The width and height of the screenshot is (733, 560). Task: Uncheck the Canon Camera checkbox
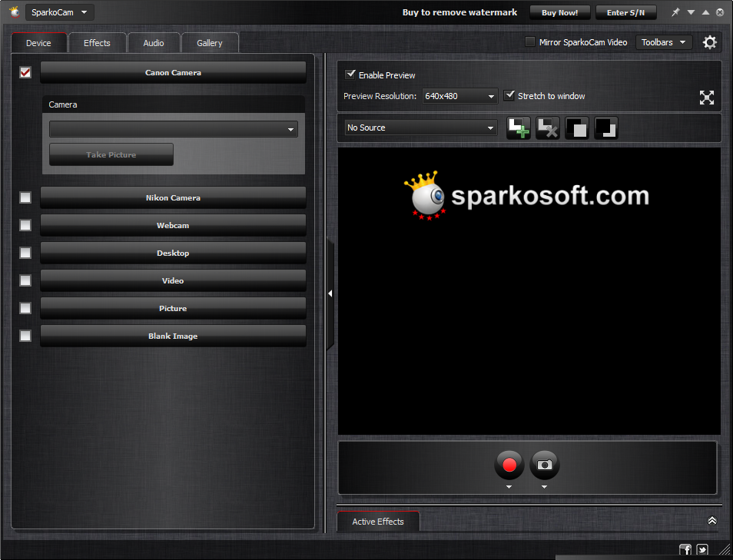pyautogui.click(x=25, y=72)
